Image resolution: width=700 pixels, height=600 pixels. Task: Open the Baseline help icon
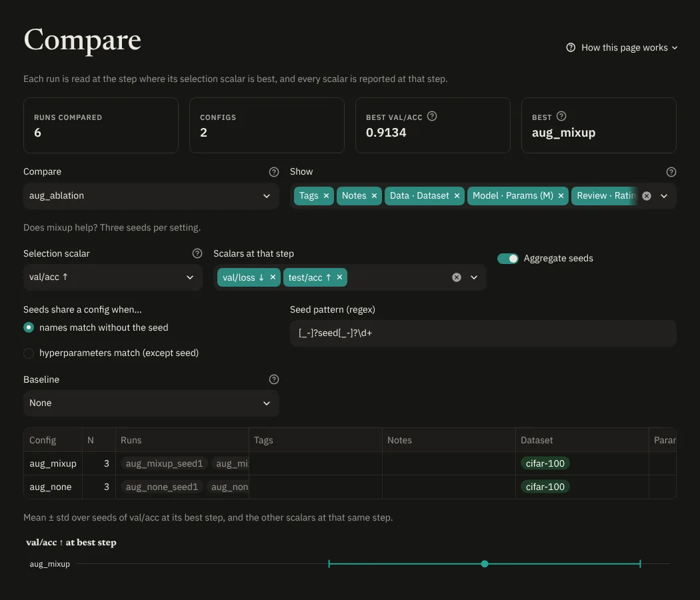tap(273, 379)
